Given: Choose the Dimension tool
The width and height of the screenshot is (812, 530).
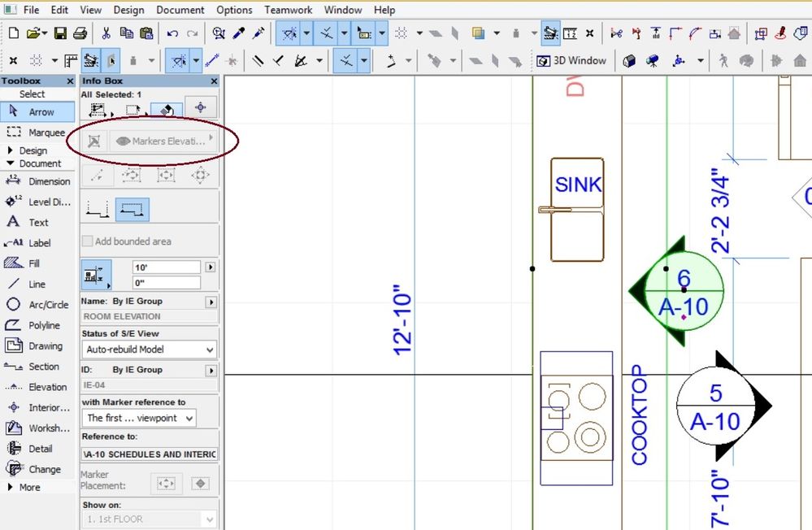Looking at the screenshot, I should tap(39, 181).
